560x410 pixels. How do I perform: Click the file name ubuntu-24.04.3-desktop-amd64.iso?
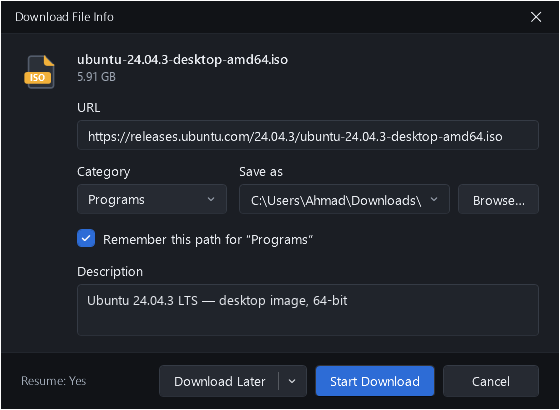click(182, 59)
